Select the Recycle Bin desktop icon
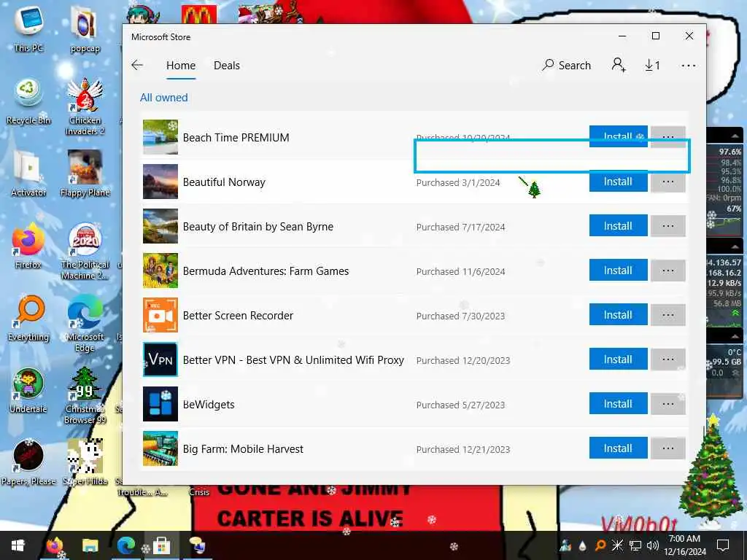The width and height of the screenshot is (747, 560). coord(28,102)
